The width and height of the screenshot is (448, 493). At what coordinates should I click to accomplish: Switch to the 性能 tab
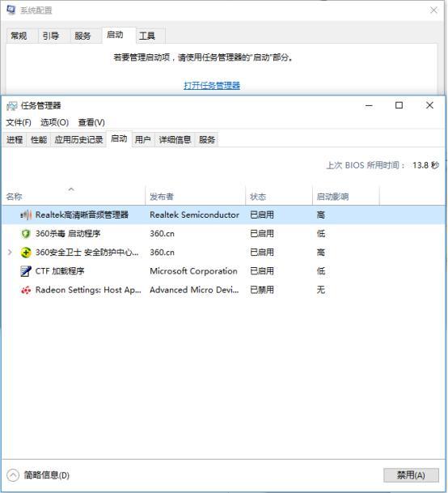39,139
